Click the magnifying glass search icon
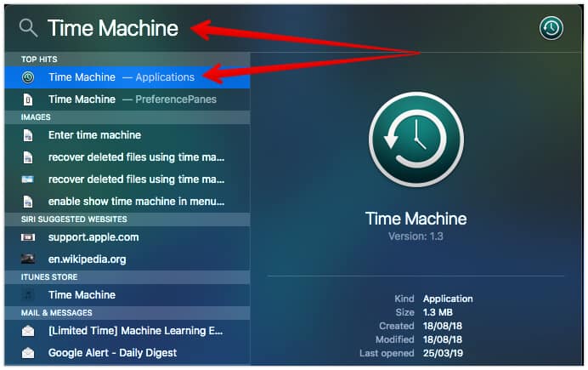 click(x=28, y=28)
